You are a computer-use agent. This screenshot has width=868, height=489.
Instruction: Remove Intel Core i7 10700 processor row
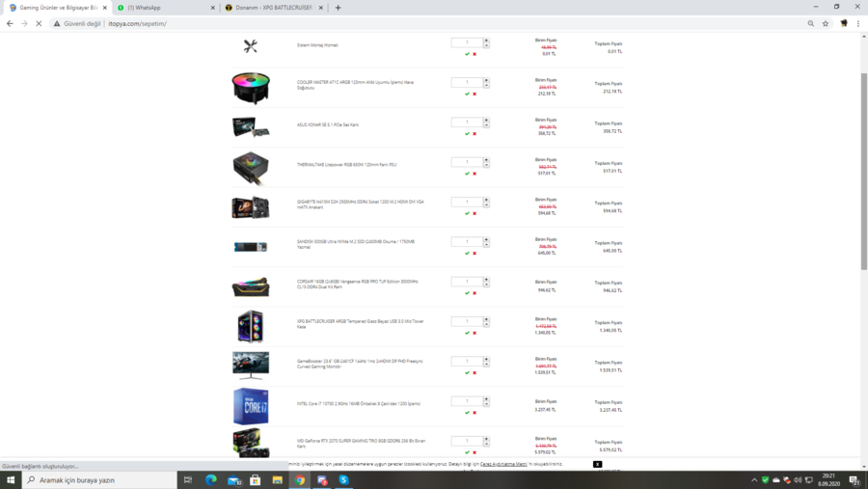click(x=475, y=413)
